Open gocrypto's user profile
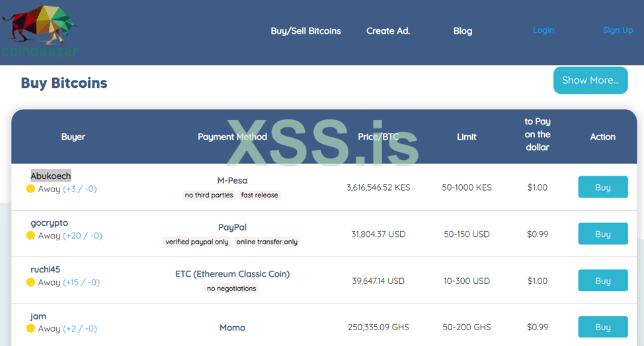The image size is (644, 346). point(49,223)
